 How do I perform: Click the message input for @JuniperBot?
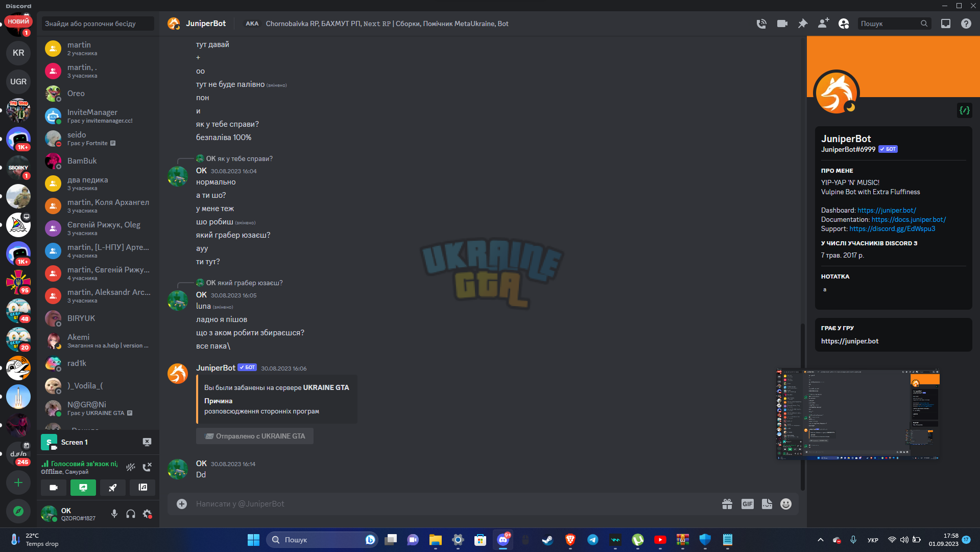click(x=455, y=504)
